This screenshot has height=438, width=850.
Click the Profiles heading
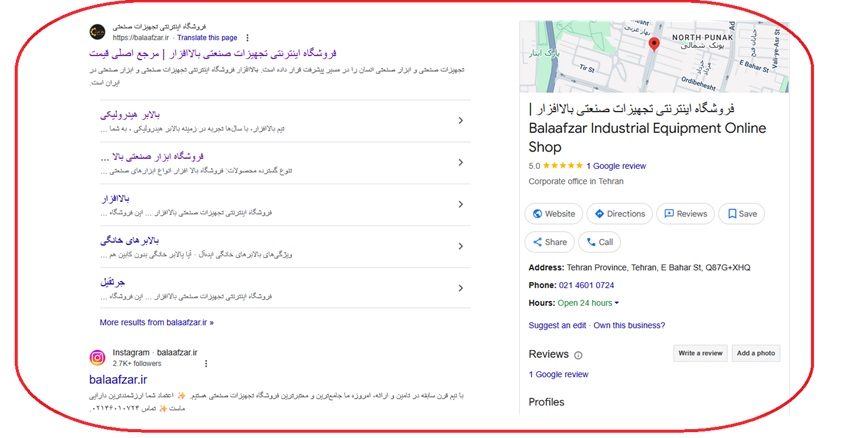tap(546, 402)
